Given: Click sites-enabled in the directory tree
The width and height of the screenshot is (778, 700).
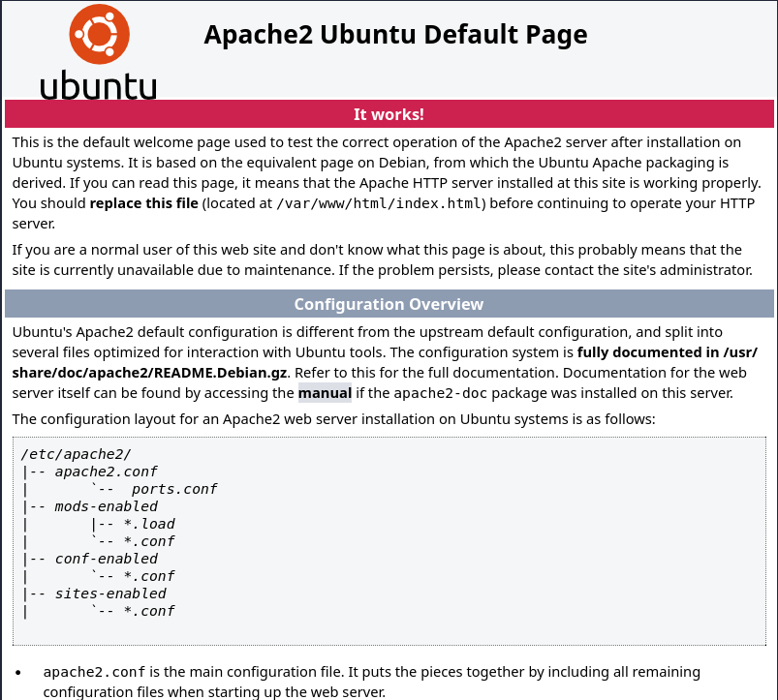Looking at the screenshot, I should click(110, 593).
